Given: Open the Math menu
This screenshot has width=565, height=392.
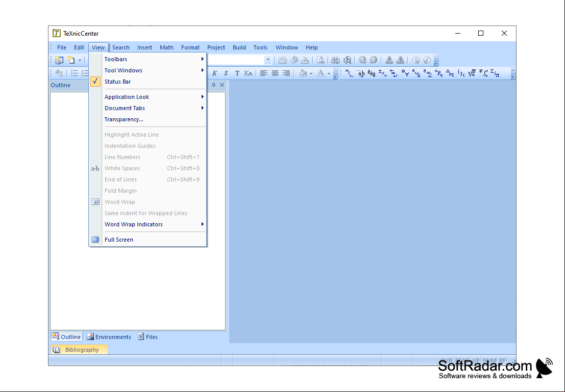Looking at the screenshot, I should 166,47.
